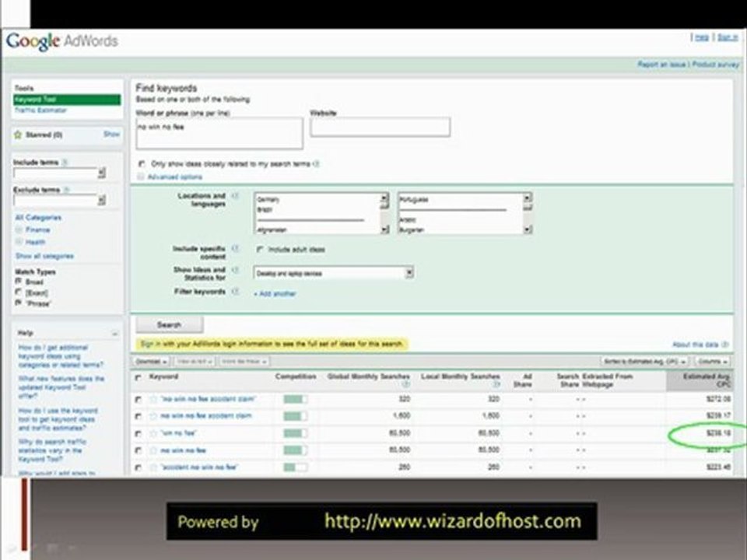This screenshot has height=560, width=747.
Task: Open 'Desktop and laptop devices' dropdown
Action: click(x=333, y=273)
